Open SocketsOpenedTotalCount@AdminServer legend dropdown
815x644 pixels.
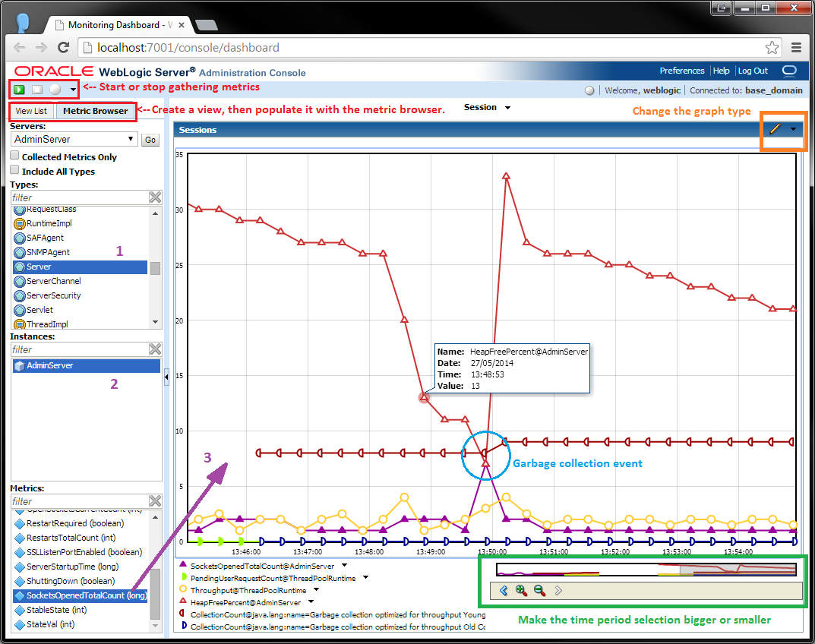coord(344,566)
